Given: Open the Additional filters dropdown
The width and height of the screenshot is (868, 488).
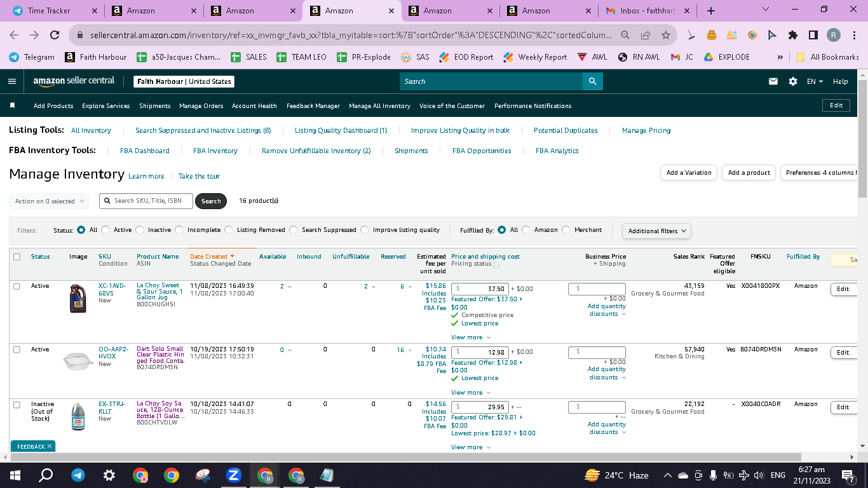Looking at the screenshot, I should 656,231.
